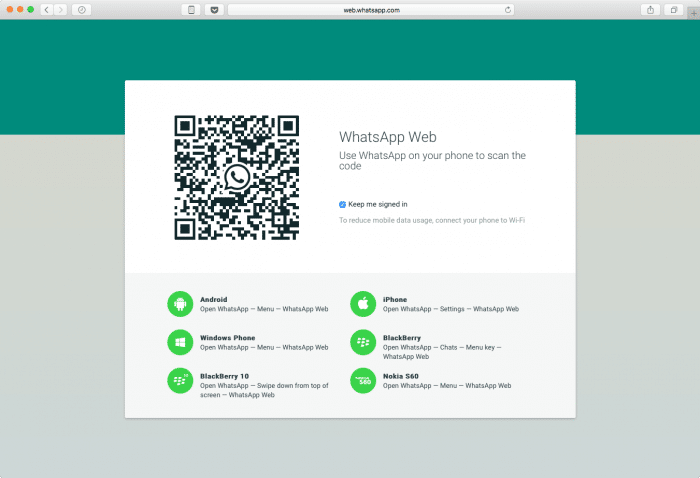This screenshot has height=478, width=700.
Task: Click 'Use WhatsApp on your phone' instruction text
Action: click(432, 161)
